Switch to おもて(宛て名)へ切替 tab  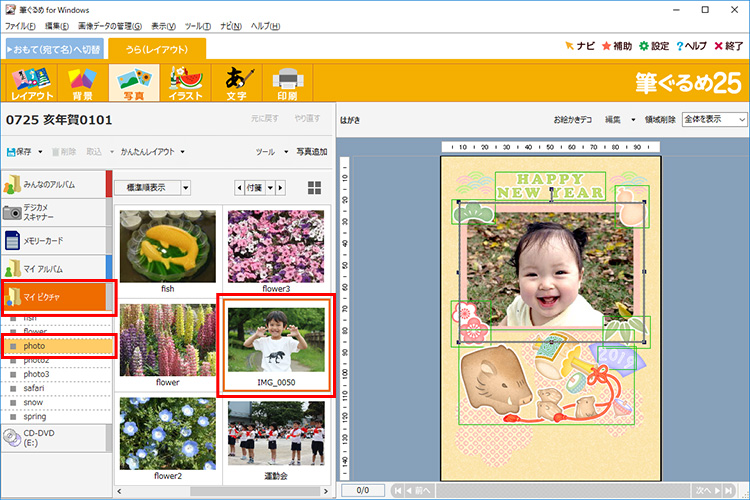click(54, 48)
